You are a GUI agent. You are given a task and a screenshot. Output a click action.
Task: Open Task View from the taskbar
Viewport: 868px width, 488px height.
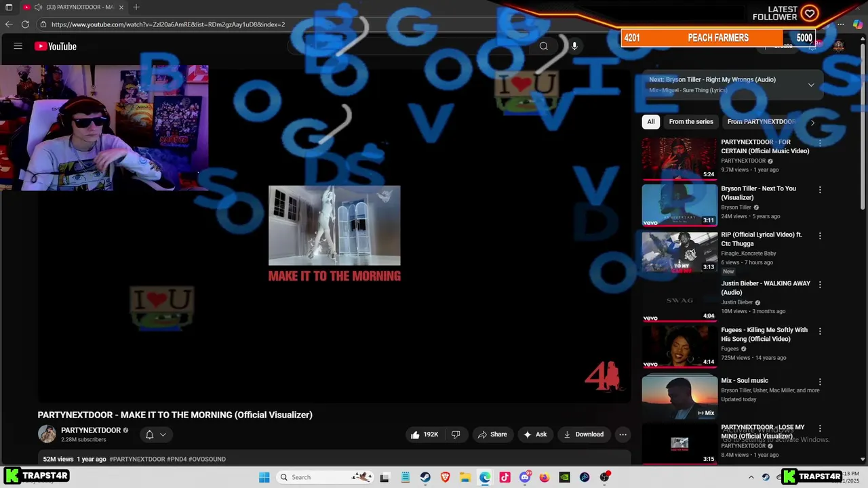[384, 477]
